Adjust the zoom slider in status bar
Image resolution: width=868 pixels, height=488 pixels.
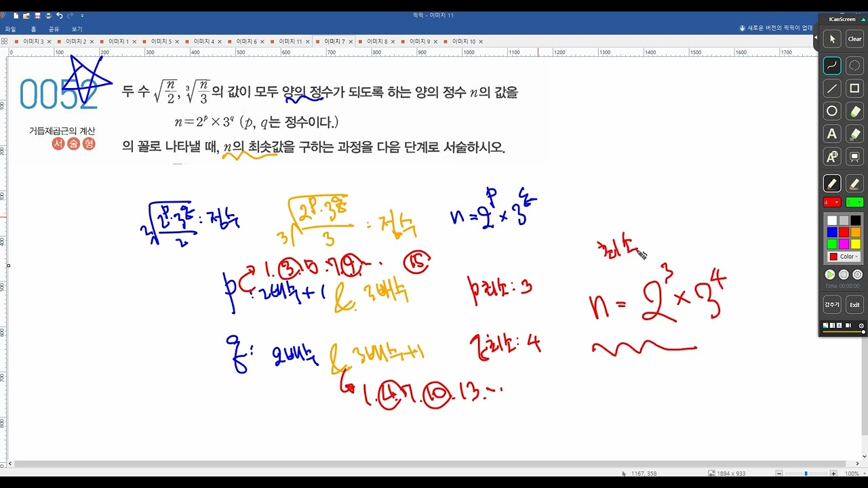(x=806, y=473)
